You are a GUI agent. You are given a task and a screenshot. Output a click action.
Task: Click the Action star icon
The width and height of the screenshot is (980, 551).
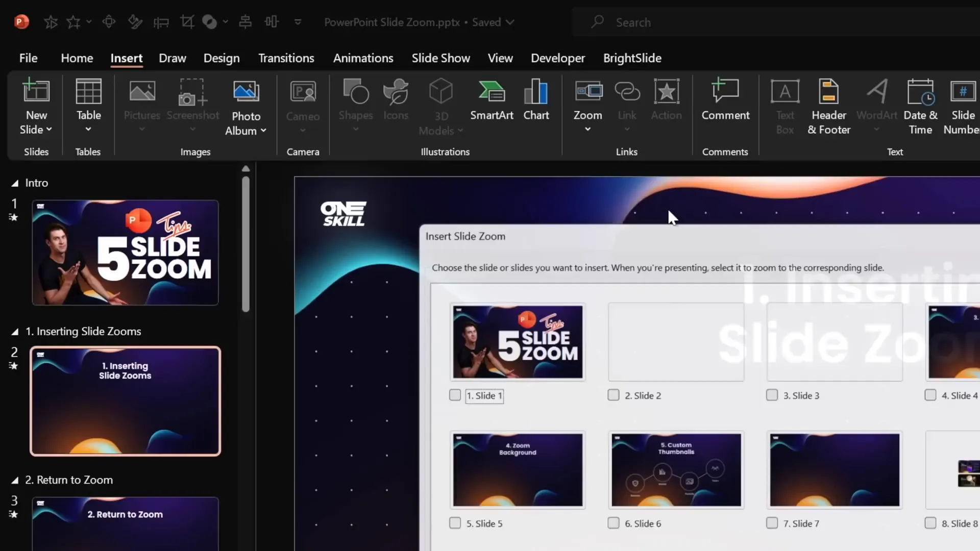667,92
